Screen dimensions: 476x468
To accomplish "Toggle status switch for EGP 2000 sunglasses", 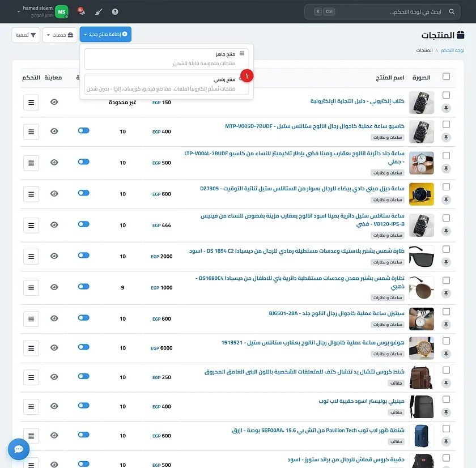I will pos(83,255).
